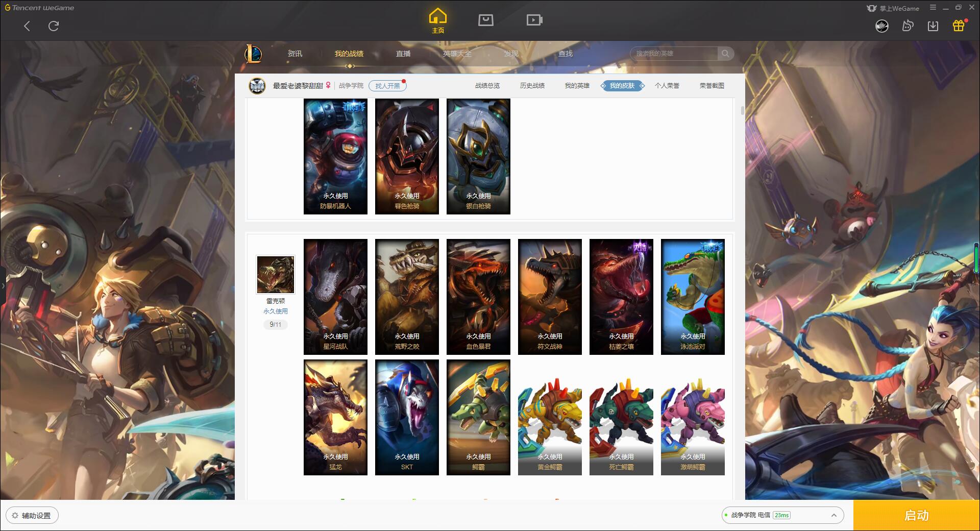Open the 查找 tab
This screenshot has height=531, width=980.
tap(566, 54)
